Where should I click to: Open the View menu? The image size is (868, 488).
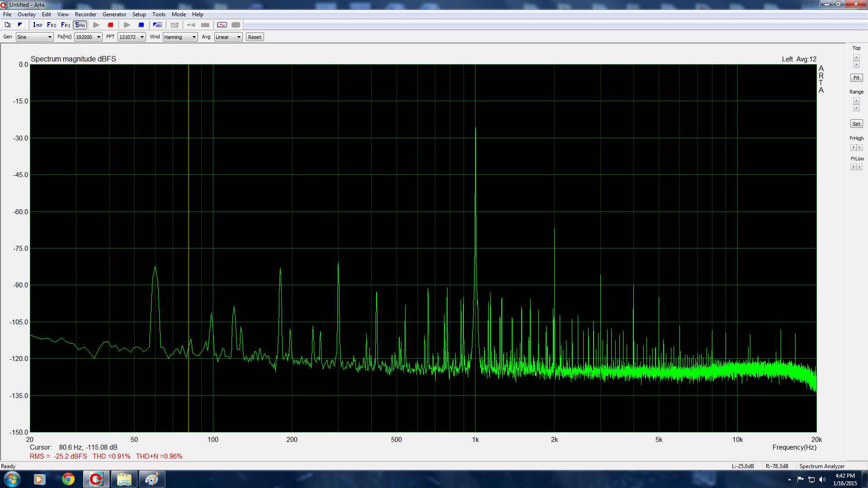click(63, 14)
